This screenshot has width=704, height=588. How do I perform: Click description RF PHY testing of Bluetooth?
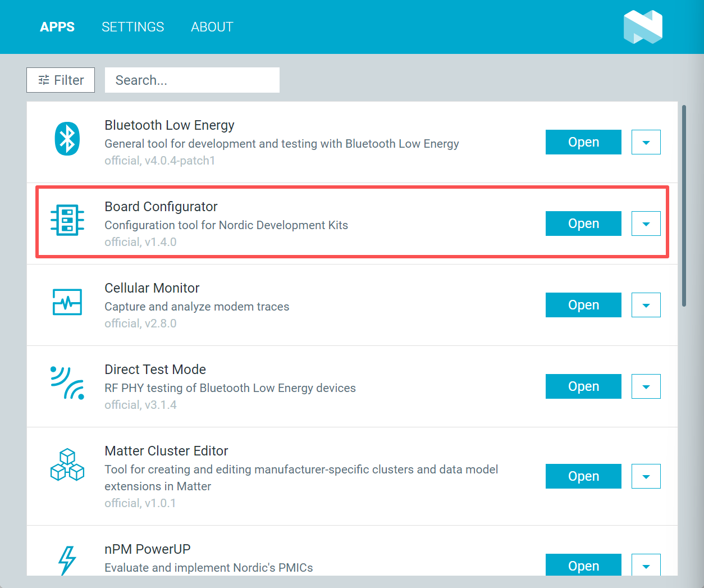click(230, 388)
